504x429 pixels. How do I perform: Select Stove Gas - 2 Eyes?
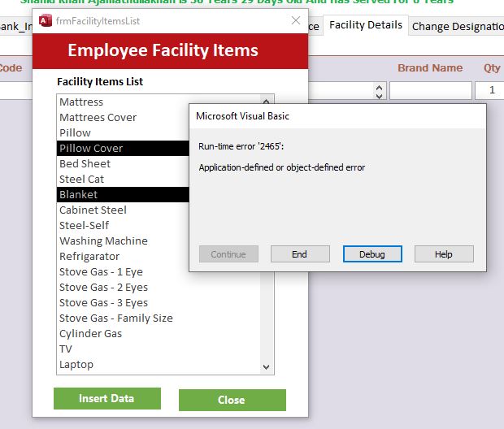(x=159, y=287)
